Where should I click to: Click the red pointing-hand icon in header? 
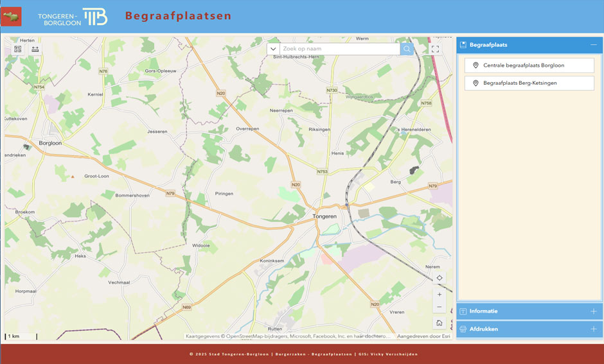(x=11, y=17)
